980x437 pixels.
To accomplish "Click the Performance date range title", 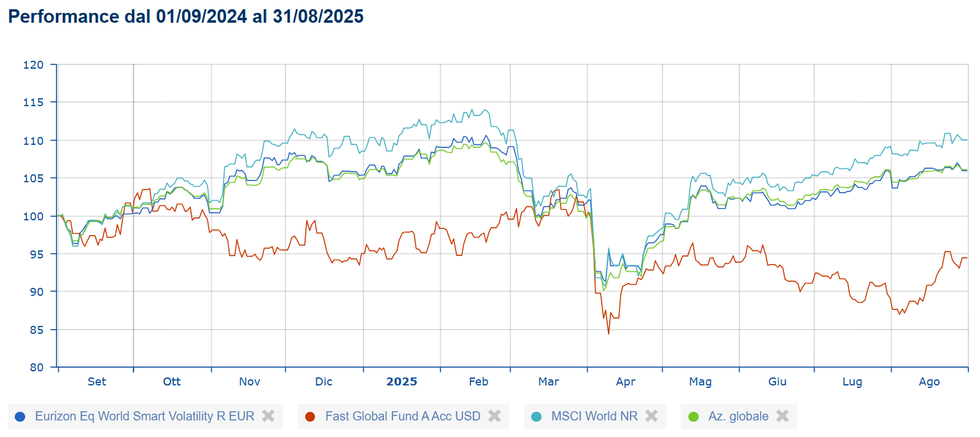I will (x=185, y=17).
